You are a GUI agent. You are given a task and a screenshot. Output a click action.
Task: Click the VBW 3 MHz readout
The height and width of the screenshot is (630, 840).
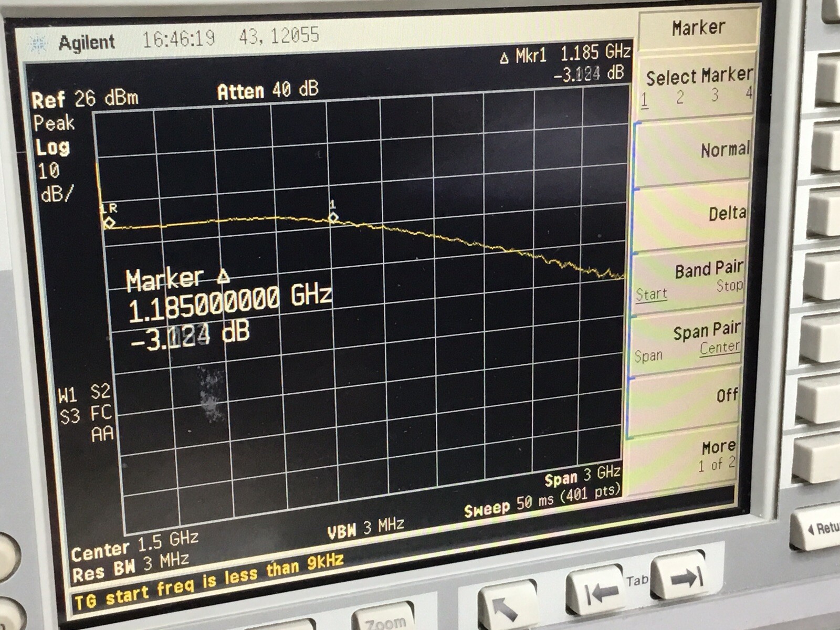pyautogui.click(x=365, y=529)
